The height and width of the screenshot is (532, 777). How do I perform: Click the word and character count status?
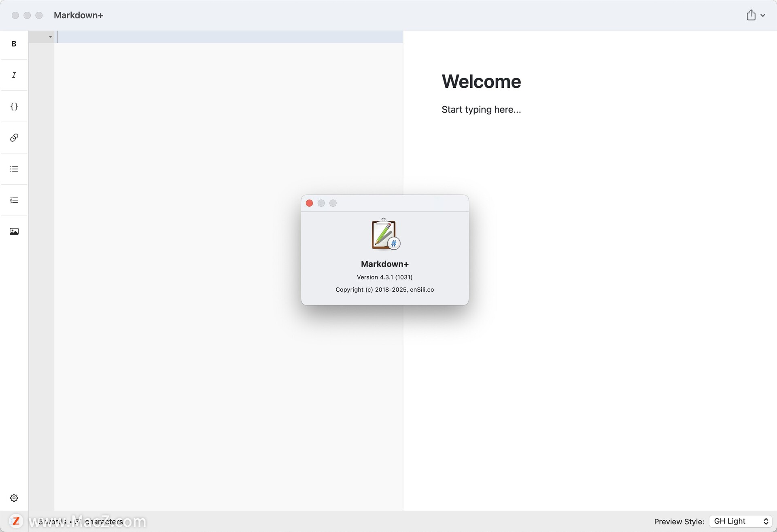(x=81, y=521)
